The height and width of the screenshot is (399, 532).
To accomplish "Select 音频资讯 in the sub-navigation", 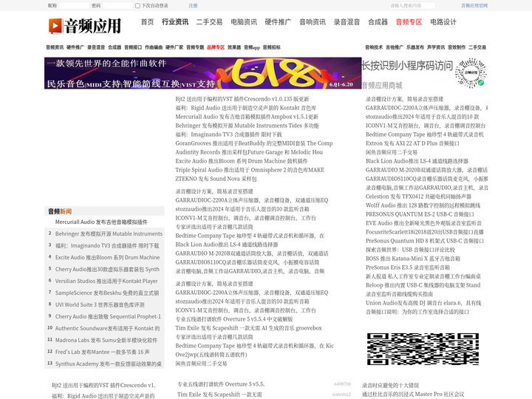I will coord(55,47).
